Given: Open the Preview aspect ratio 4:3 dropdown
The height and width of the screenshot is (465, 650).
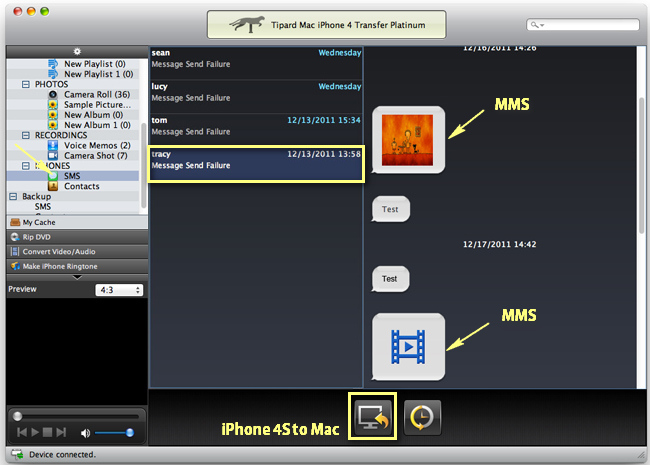Looking at the screenshot, I should (x=119, y=290).
